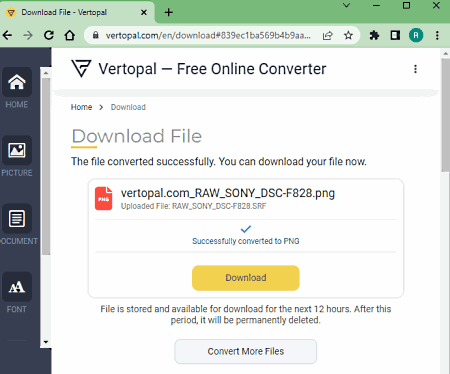Click the sidebar scrollbar thumb

[x=46, y=167]
